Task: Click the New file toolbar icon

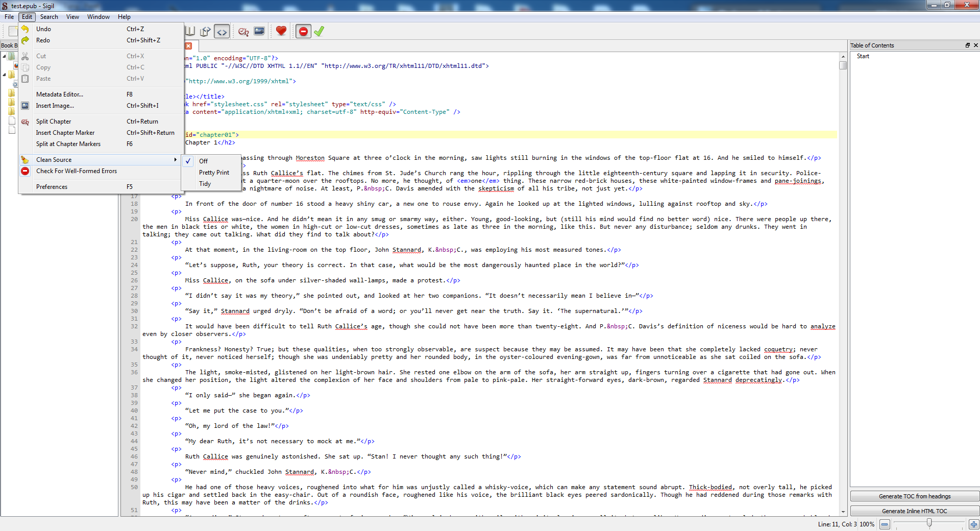Action: (13, 32)
